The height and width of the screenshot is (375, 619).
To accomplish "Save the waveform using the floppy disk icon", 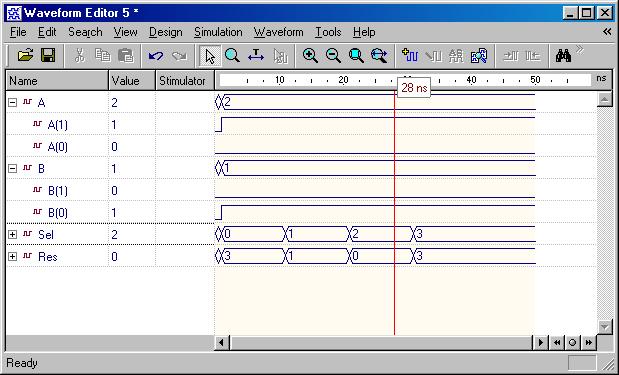I will pyautogui.click(x=48, y=56).
